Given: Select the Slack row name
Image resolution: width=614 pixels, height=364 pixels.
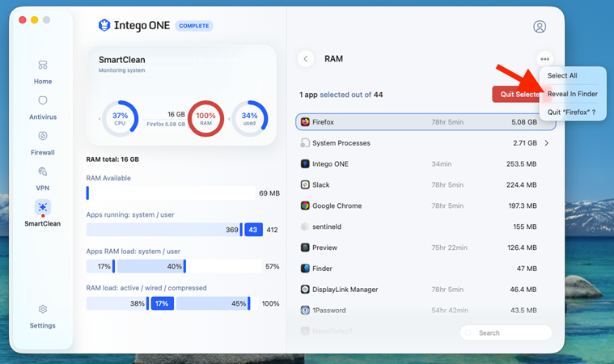Looking at the screenshot, I should click(320, 184).
